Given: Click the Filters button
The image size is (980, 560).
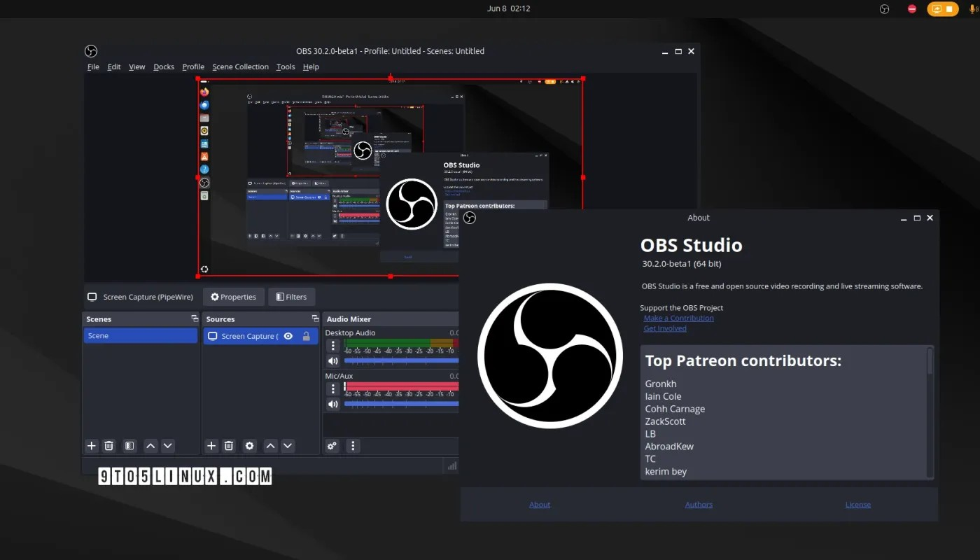Looking at the screenshot, I should (x=291, y=297).
